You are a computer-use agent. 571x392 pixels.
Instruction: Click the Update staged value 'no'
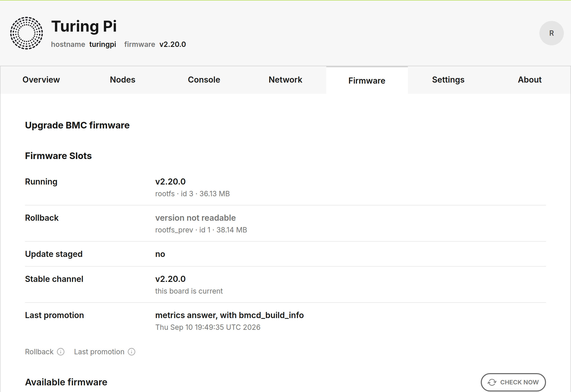(x=160, y=254)
